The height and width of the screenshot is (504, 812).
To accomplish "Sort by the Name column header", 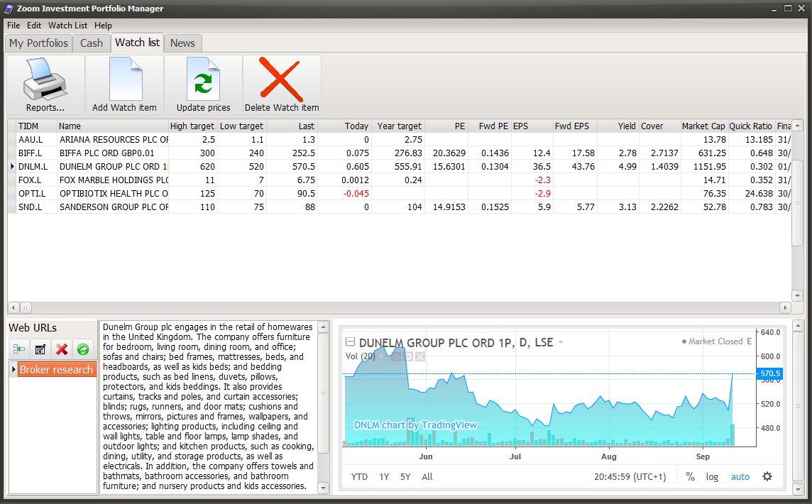I will click(112, 126).
